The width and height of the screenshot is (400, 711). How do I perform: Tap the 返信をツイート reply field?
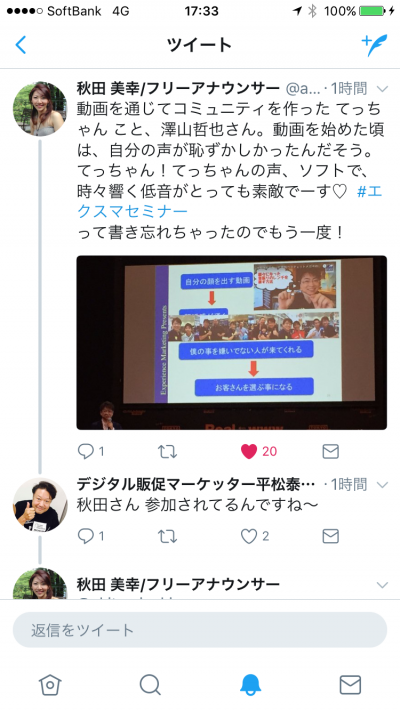coord(200,630)
